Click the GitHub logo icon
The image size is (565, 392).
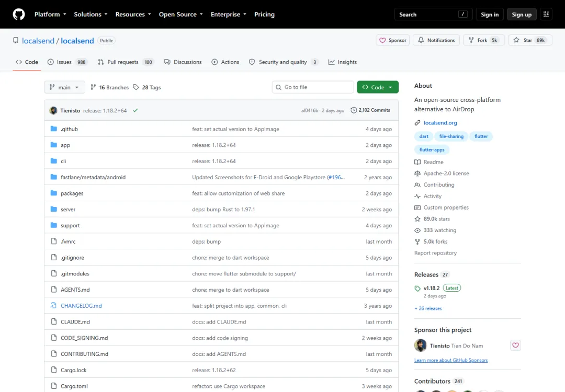click(x=19, y=15)
